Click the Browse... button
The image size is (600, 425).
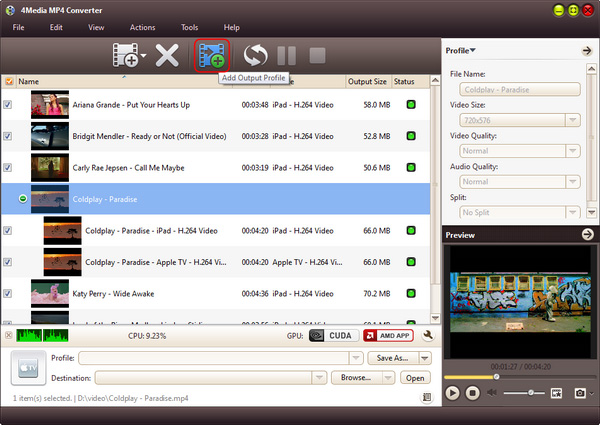coord(356,378)
